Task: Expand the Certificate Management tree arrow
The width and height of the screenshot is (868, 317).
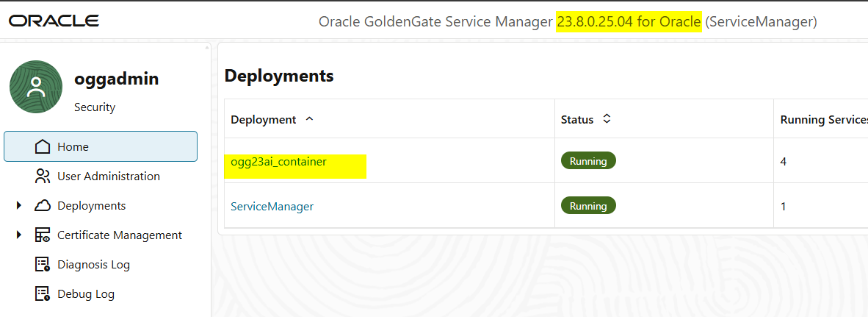Action: pyautogui.click(x=19, y=235)
